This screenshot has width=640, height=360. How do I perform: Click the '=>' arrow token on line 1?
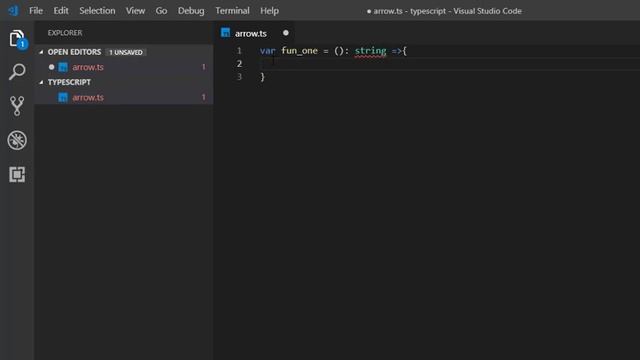397,51
